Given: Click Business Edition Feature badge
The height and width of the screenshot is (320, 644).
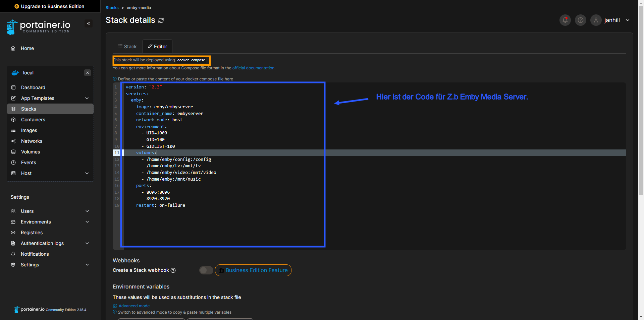Looking at the screenshot, I should click(x=253, y=270).
